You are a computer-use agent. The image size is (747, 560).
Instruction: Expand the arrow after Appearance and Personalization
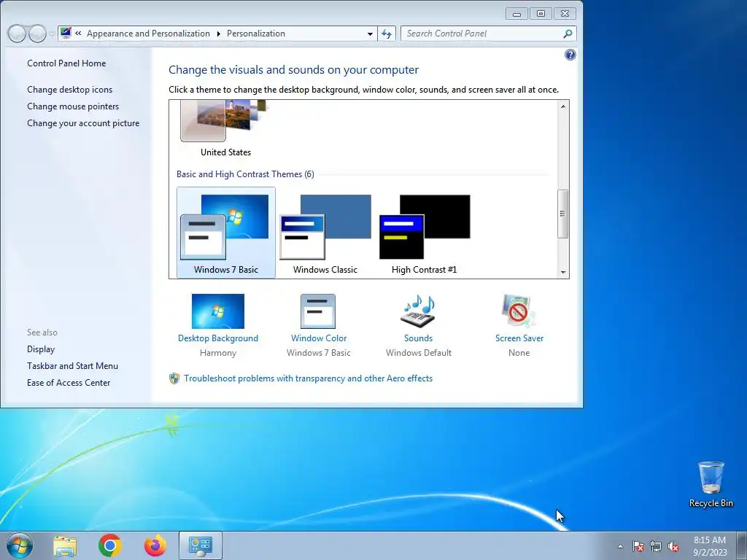pos(218,34)
